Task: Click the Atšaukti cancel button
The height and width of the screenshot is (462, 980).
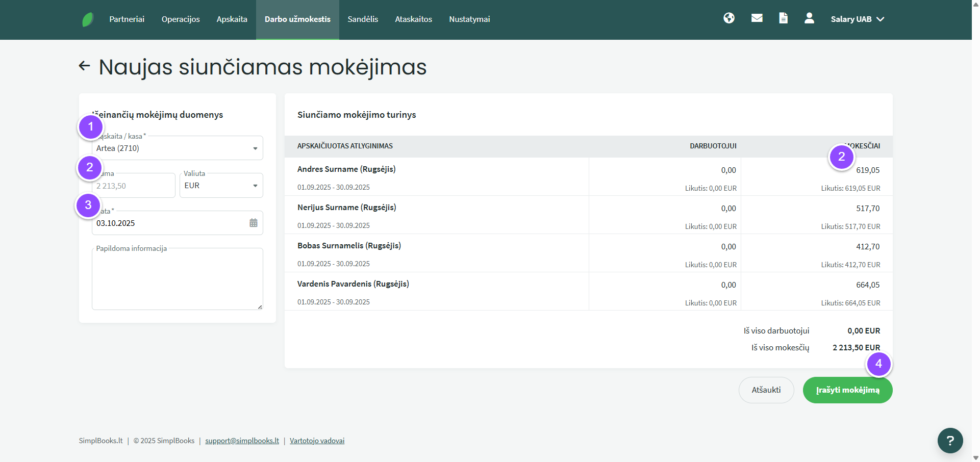Action: (x=766, y=390)
